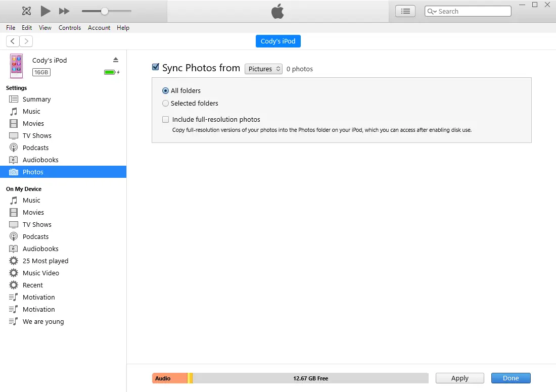Eject Cody's iPod

tap(116, 60)
